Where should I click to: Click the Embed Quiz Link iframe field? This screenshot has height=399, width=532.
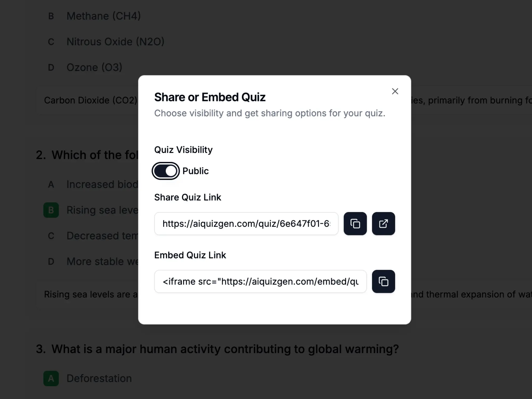261,282
